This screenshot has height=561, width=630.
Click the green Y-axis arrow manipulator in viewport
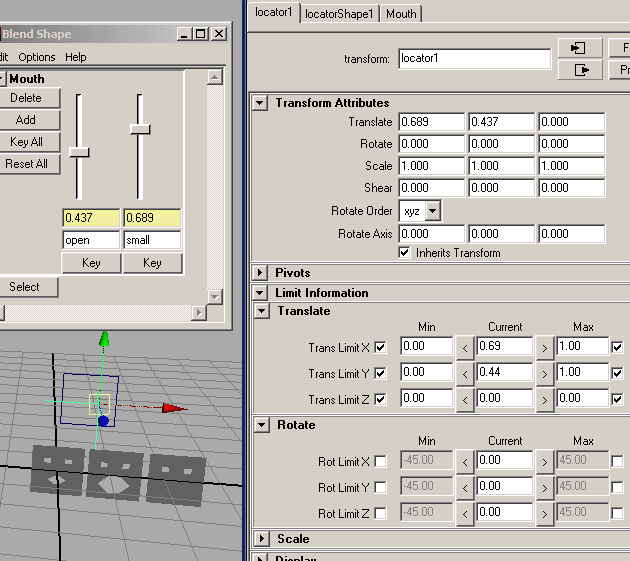click(x=103, y=340)
